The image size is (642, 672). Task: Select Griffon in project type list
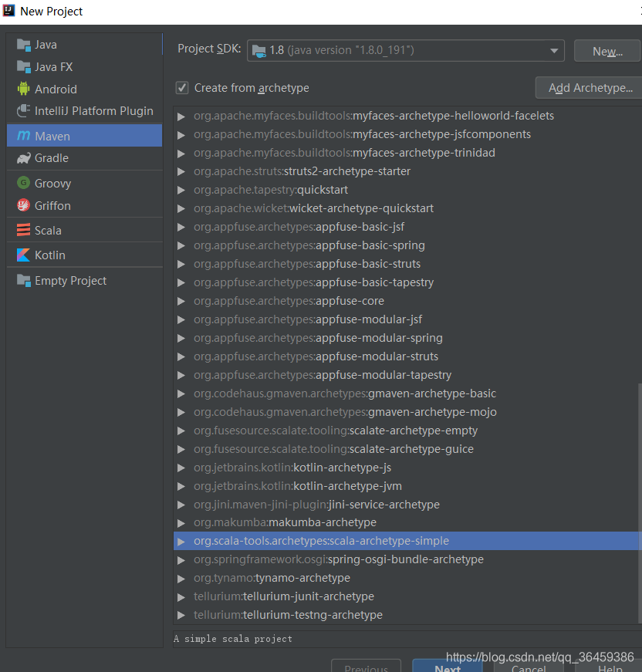click(x=84, y=205)
